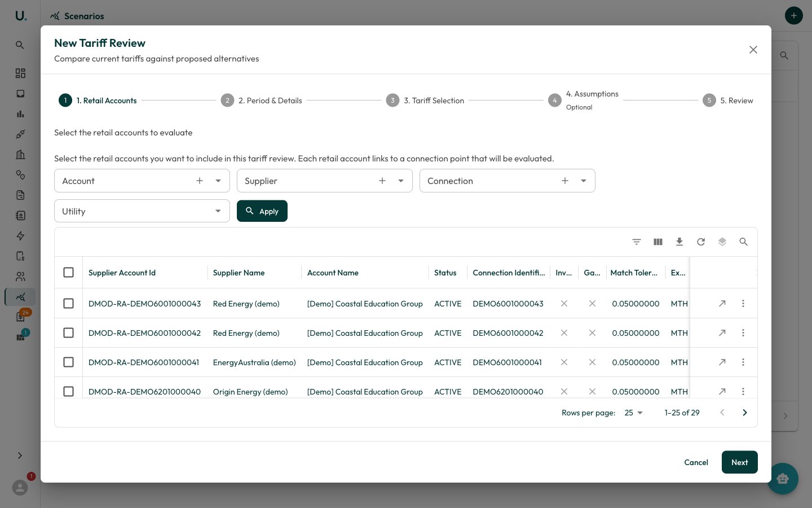
Task: Open more options for DEMO6201000040 row
Action: click(x=743, y=392)
